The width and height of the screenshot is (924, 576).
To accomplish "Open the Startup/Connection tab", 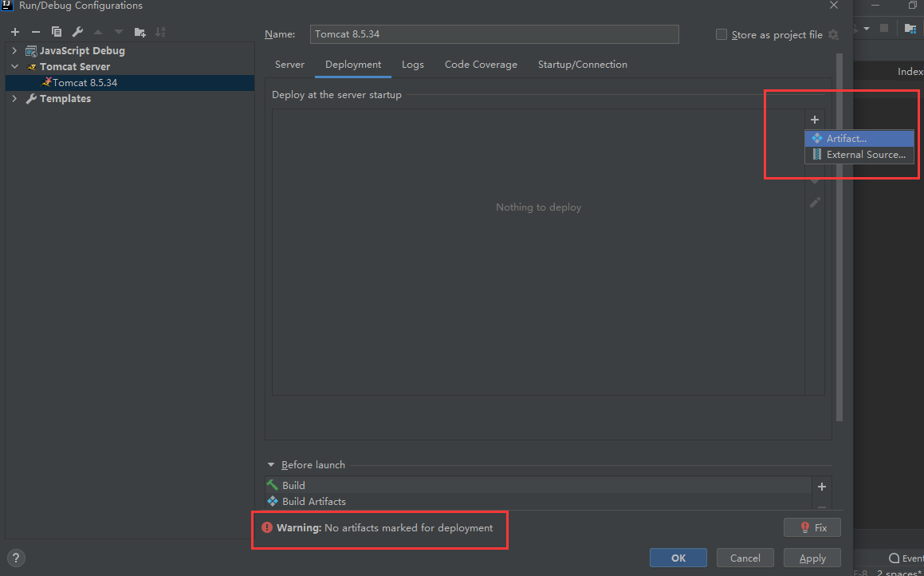I will [582, 65].
